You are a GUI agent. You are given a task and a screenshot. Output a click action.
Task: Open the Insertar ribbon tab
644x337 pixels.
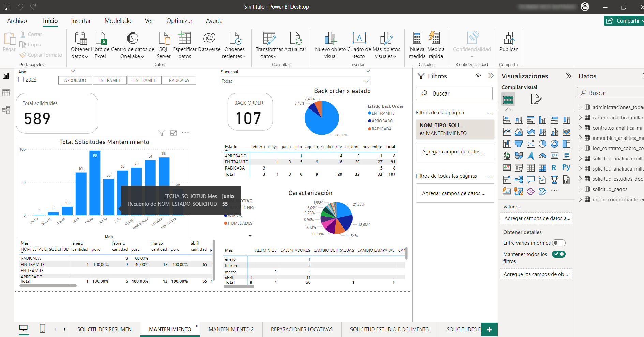click(81, 21)
